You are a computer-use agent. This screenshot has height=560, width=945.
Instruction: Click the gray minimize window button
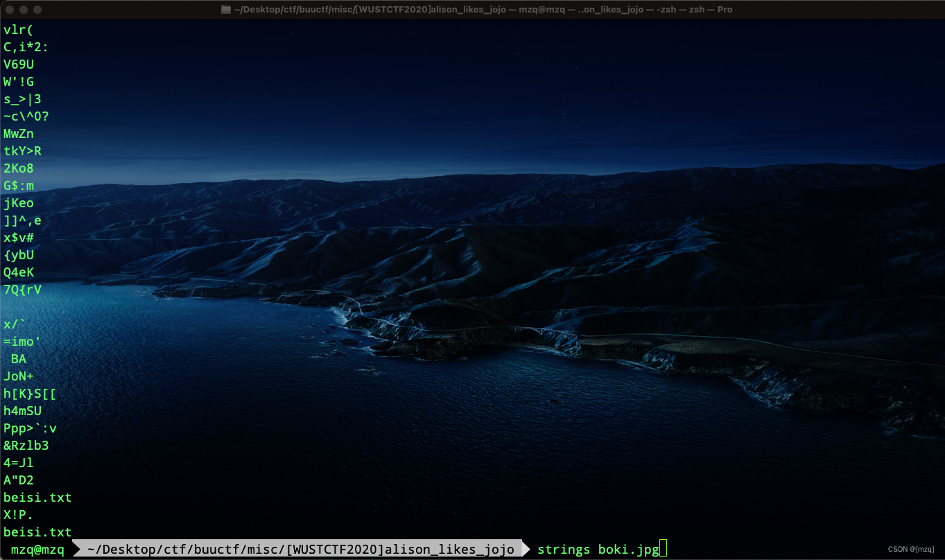pos(24,10)
